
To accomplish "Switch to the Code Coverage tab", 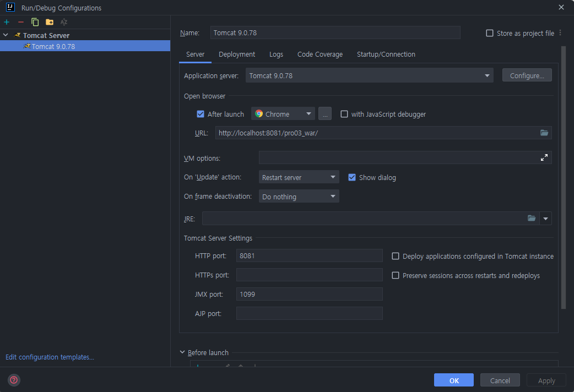I will [x=320, y=54].
